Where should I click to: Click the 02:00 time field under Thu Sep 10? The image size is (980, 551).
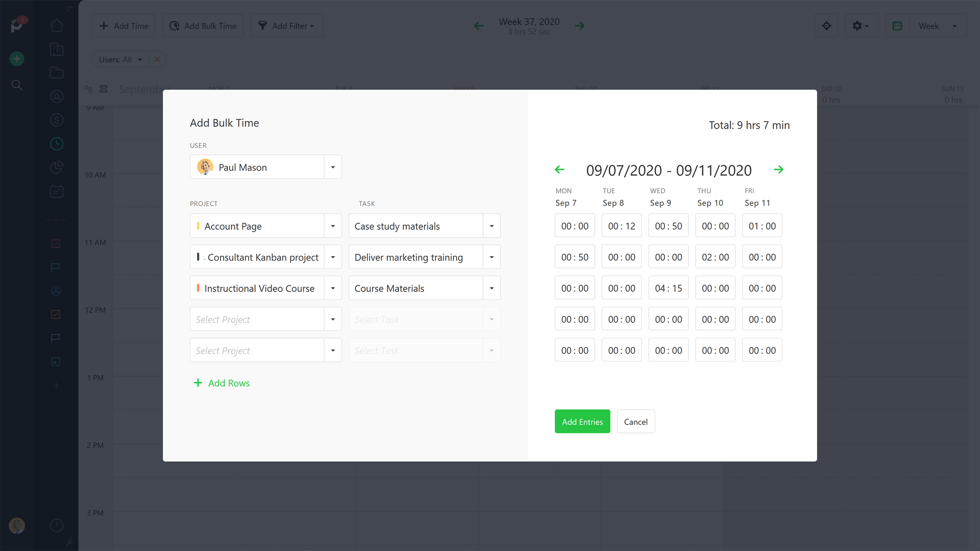coord(715,256)
